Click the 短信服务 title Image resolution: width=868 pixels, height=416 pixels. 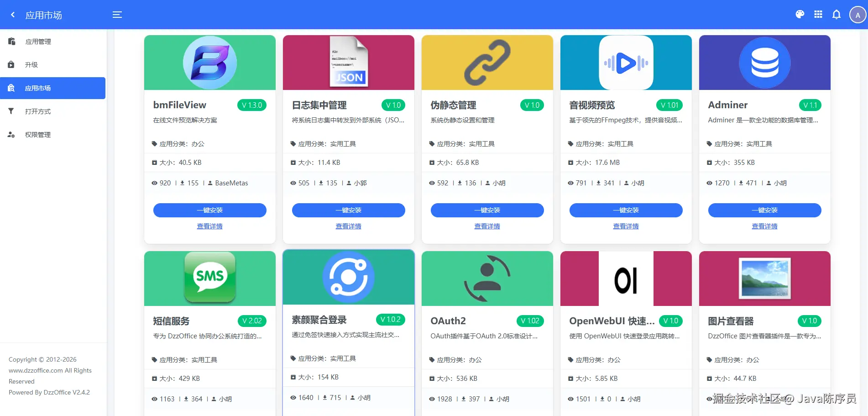tap(172, 321)
